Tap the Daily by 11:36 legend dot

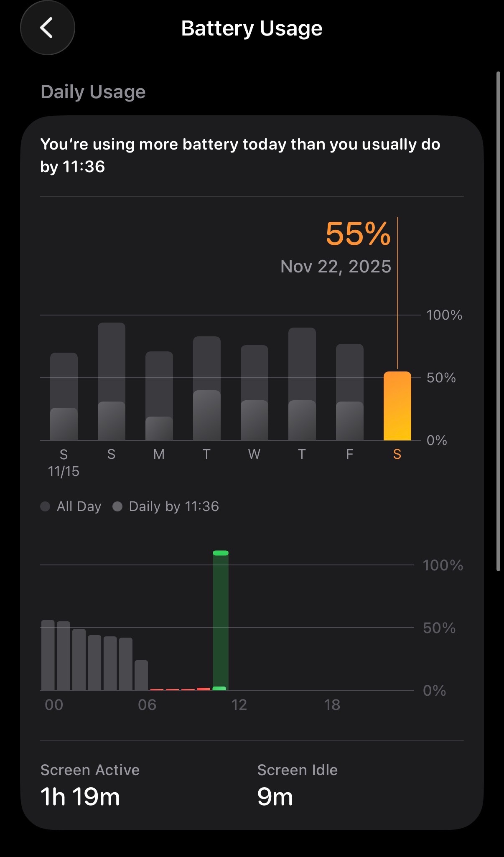point(117,506)
